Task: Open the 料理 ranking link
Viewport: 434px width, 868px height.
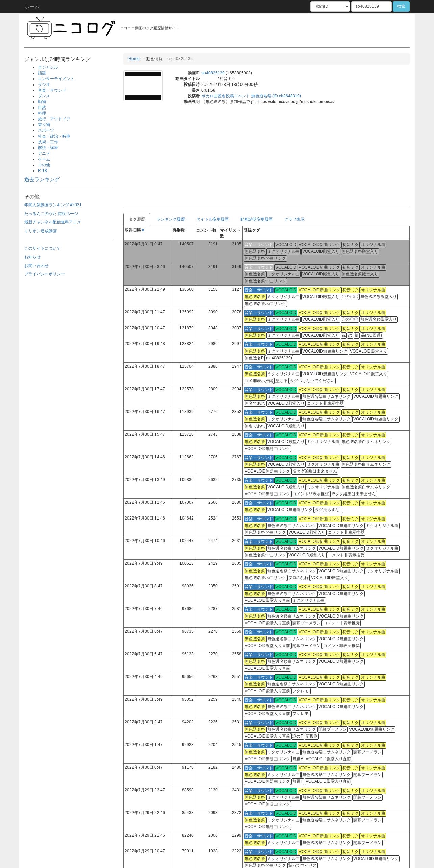Action: (42, 113)
